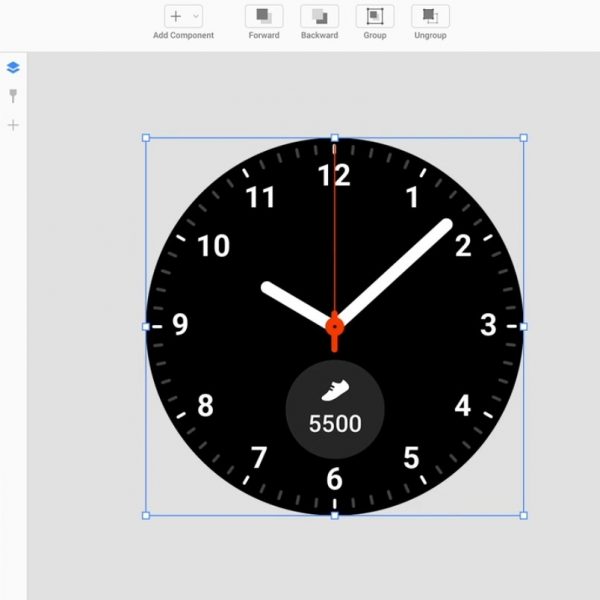This screenshot has height=600, width=600.
Task: Send the selection Backward
Action: point(319,16)
